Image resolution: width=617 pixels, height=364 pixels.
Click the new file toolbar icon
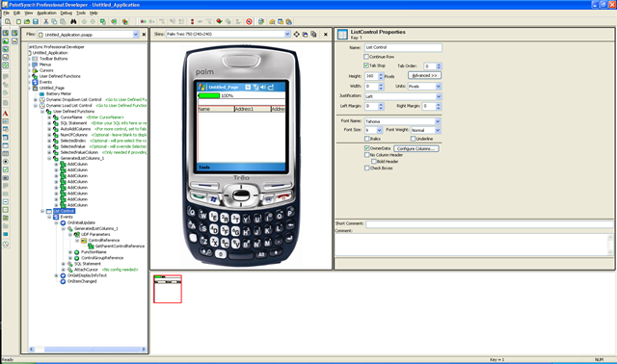point(18,21)
